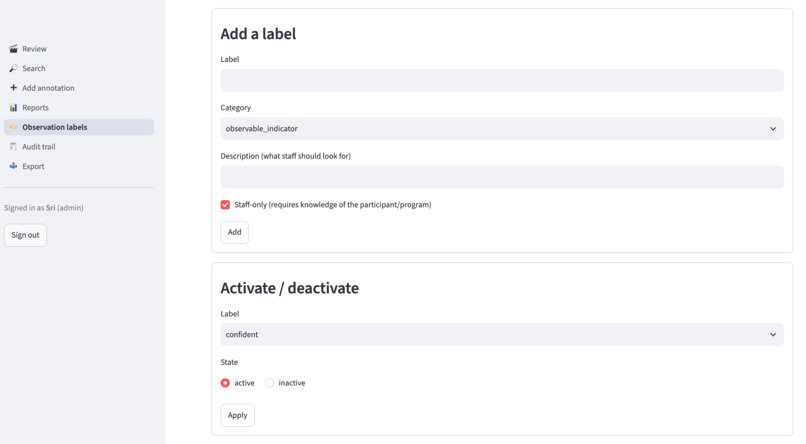
Task: Click the Add label button
Action: pos(234,232)
